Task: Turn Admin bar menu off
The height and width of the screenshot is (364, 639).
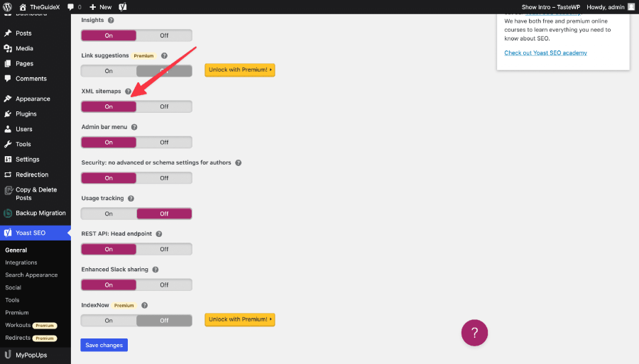Action: tap(164, 142)
